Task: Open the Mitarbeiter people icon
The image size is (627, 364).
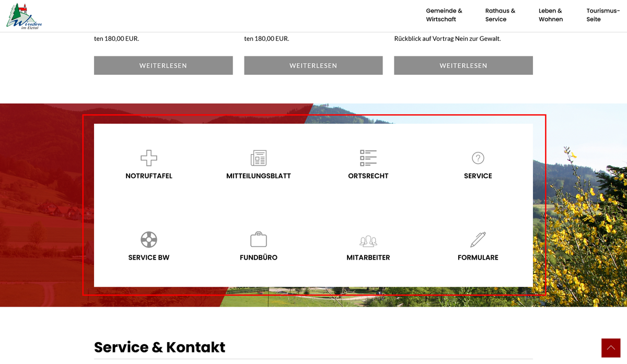Action: point(368,241)
